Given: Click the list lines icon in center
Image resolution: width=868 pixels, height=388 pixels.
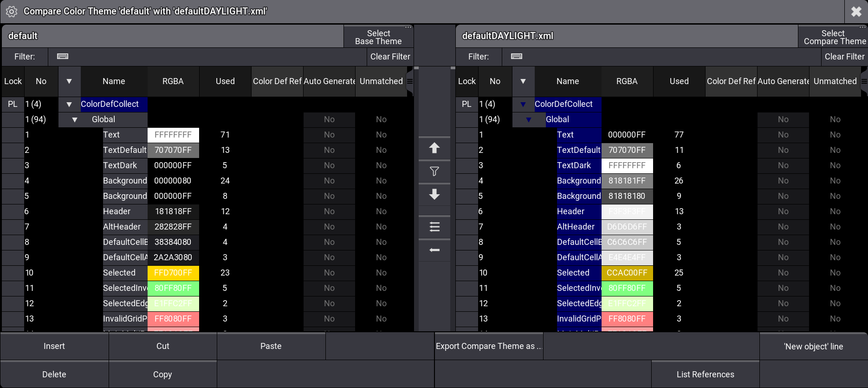Looking at the screenshot, I should pos(434,227).
